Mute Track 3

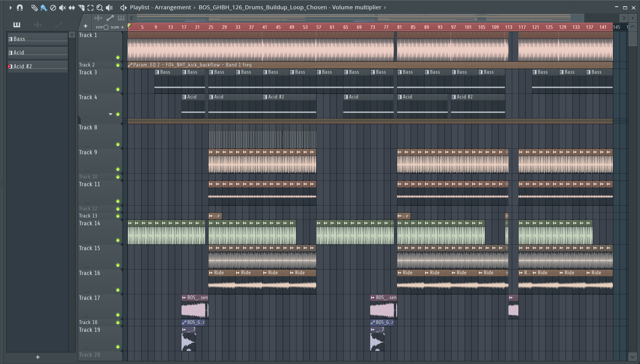(118, 89)
